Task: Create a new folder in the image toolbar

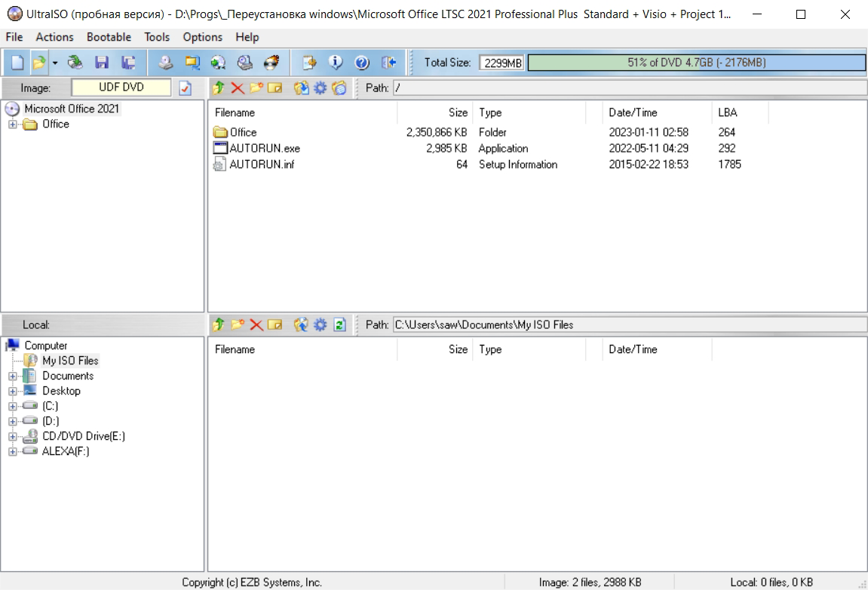Action: (256, 88)
